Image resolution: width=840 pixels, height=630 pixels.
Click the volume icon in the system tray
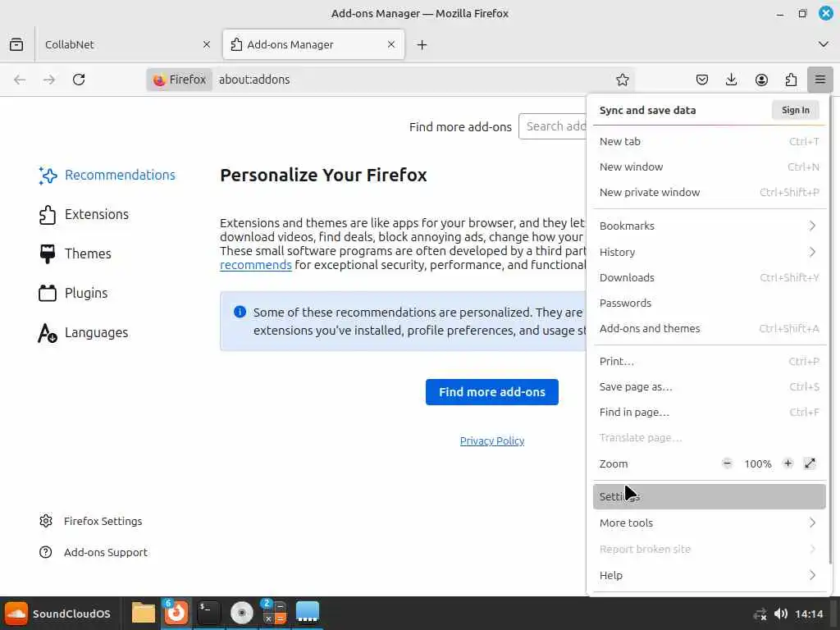coord(781,614)
